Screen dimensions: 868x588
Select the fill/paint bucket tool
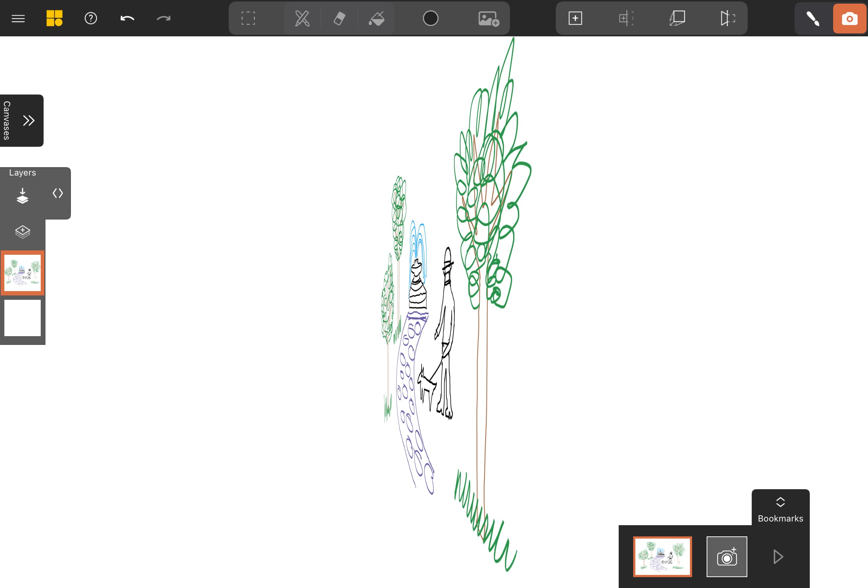point(377,18)
